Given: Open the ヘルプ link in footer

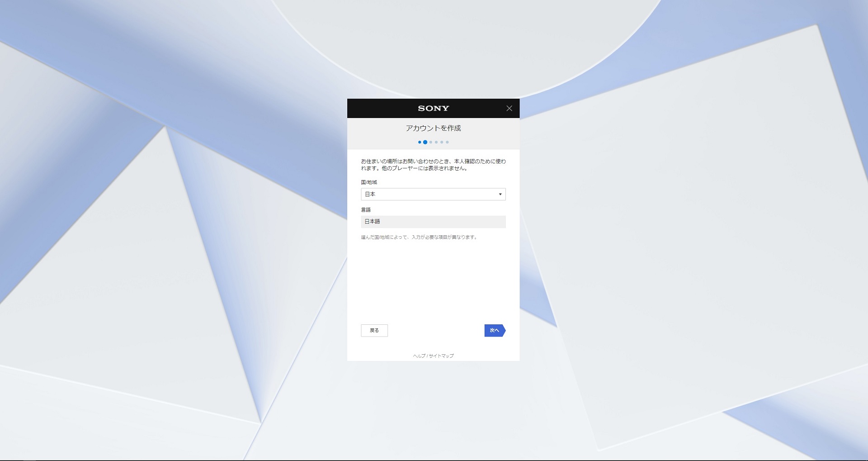Looking at the screenshot, I should 419,356.
